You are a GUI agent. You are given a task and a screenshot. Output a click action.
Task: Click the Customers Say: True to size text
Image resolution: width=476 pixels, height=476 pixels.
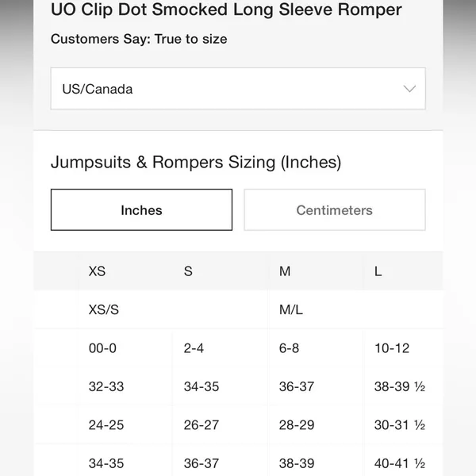(139, 39)
